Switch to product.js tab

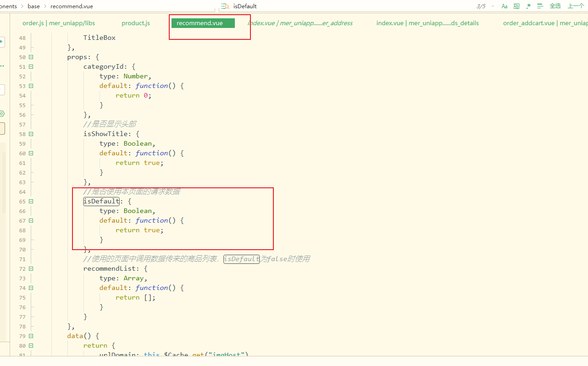(x=136, y=23)
